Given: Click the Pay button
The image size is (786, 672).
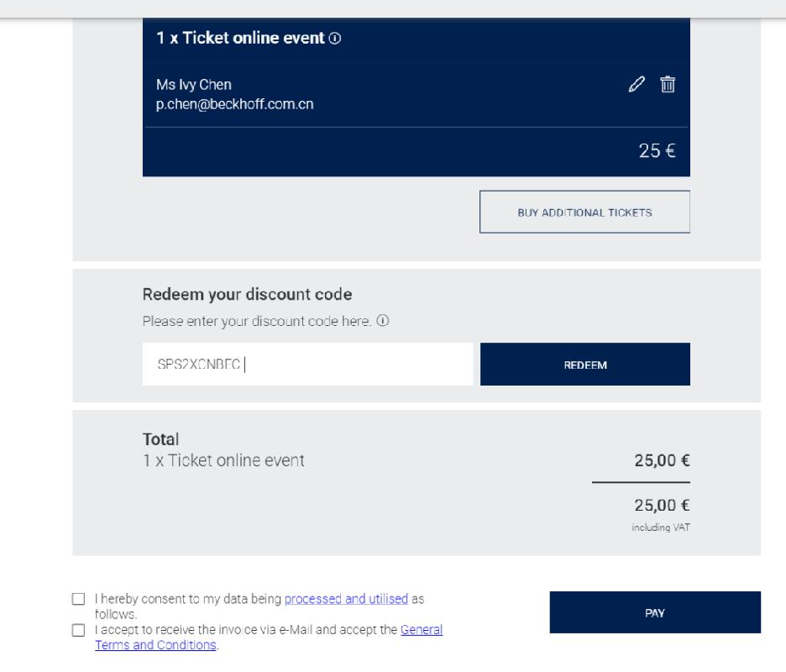Looking at the screenshot, I should point(655,612).
